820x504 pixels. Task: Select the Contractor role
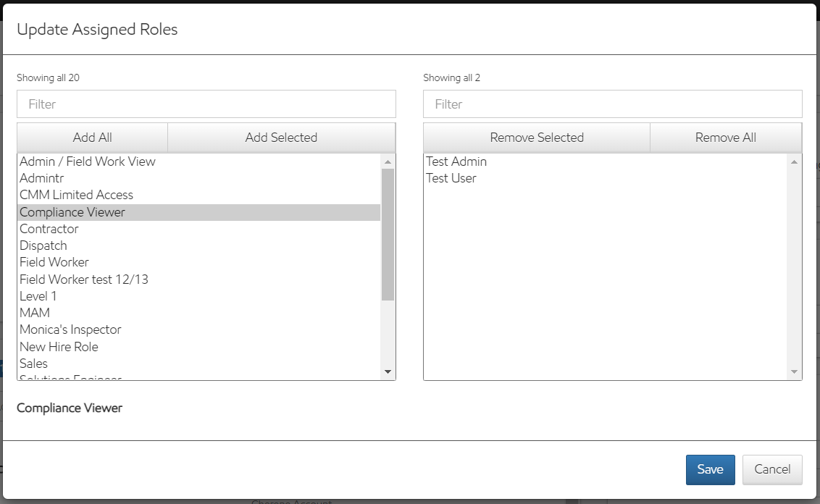49,229
